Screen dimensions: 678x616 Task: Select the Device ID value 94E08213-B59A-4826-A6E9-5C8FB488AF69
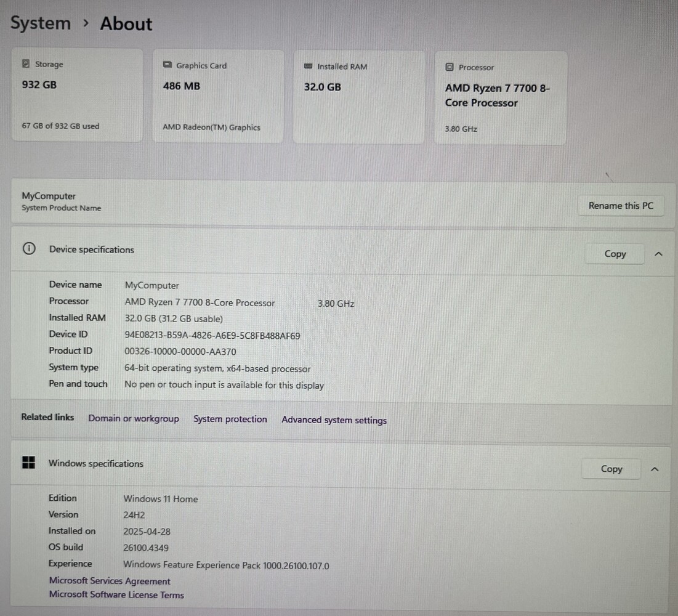coord(212,336)
